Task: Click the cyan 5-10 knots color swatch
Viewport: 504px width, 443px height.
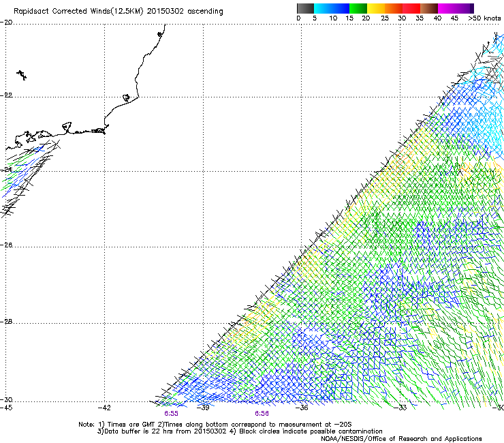Action: click(323, 8)
